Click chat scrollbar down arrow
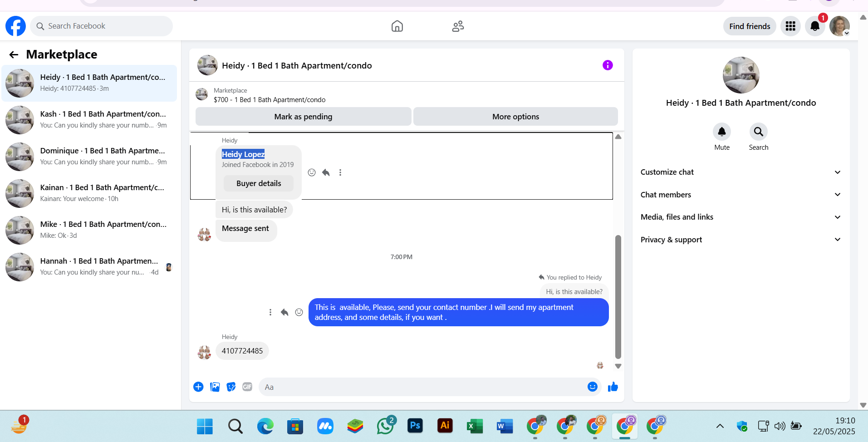The height and width of the screenshot is (442, 868). [x=618, y=366]
